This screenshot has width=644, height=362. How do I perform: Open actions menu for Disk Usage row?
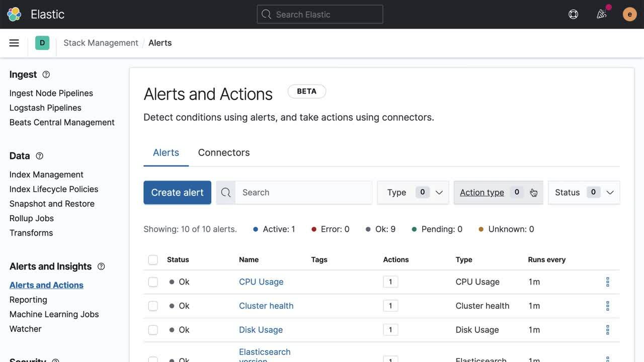(x=607, y=330)
